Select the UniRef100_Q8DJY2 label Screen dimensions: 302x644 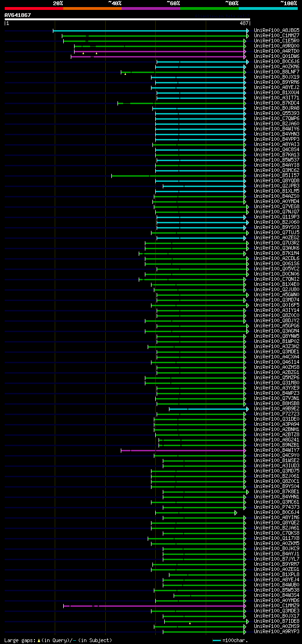277,321
